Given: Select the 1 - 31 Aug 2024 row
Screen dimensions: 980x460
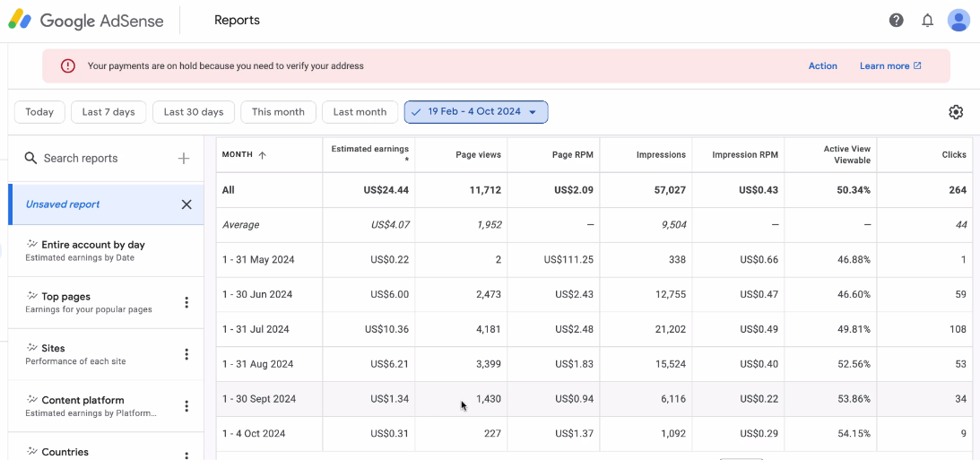Looking at the screenshot, I should point(594,364).
